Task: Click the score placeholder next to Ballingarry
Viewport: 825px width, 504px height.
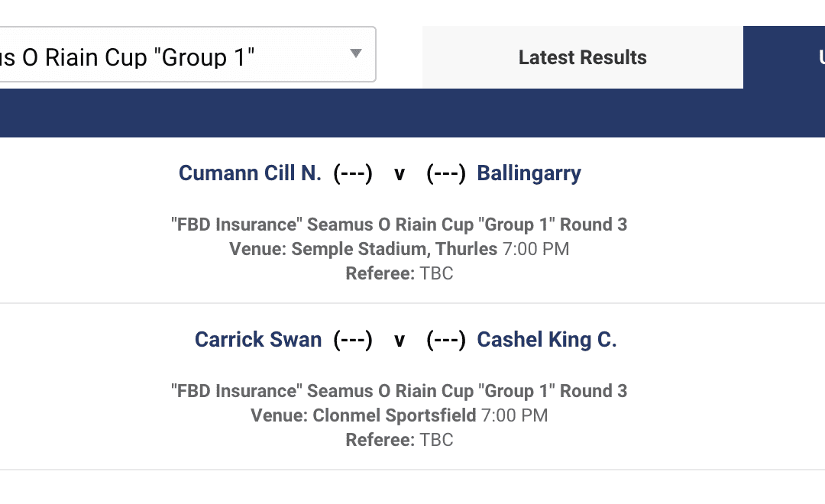Action: (x=446, y=173)
